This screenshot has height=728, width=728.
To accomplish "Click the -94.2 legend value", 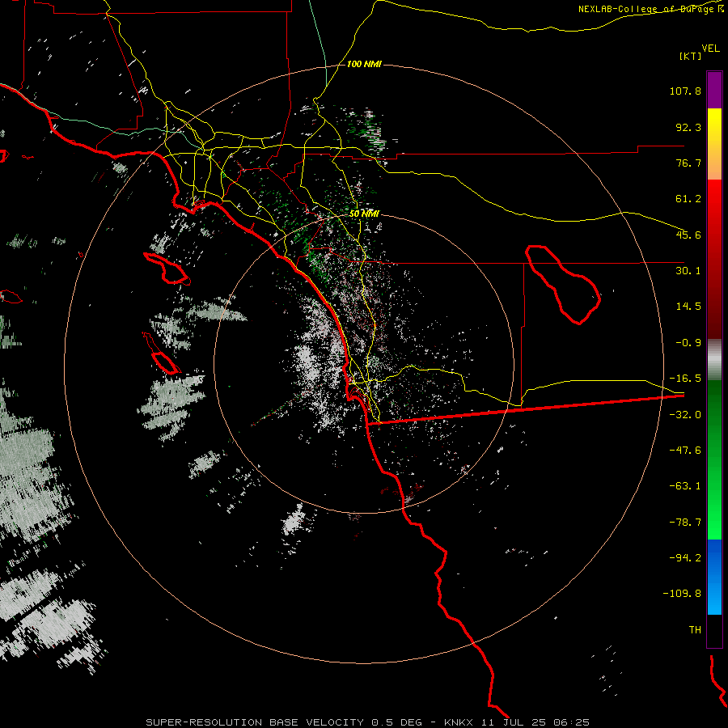I will 685,557.
